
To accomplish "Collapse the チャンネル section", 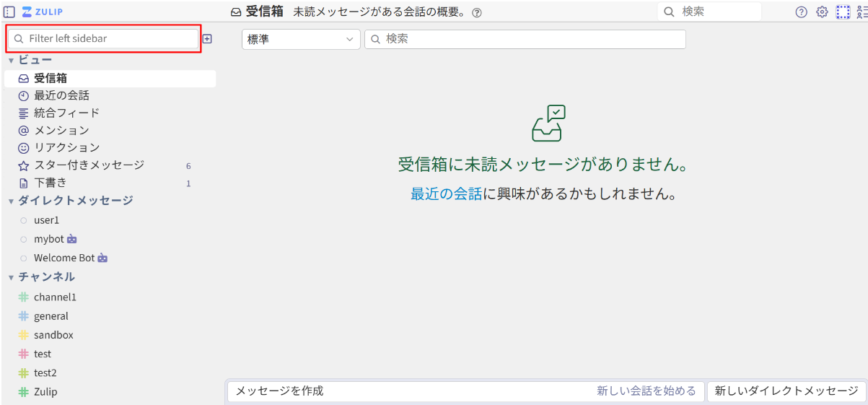I will 11,278.
